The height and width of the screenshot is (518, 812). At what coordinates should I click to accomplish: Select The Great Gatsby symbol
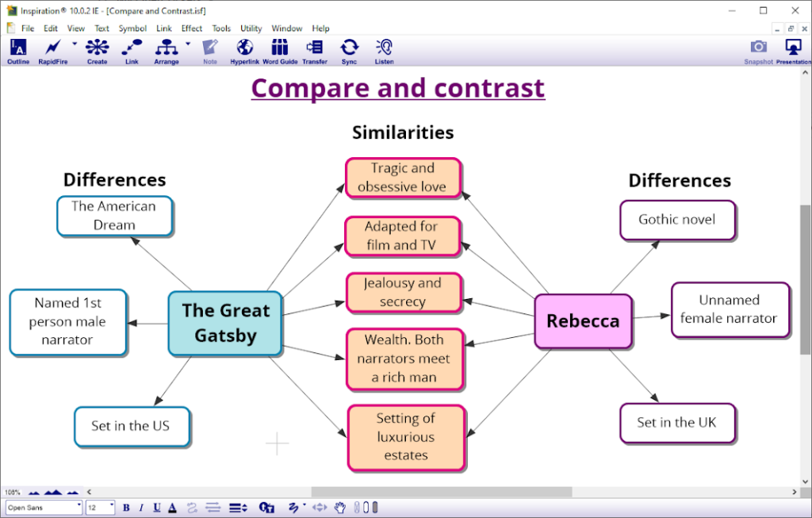tap(225, 324)
